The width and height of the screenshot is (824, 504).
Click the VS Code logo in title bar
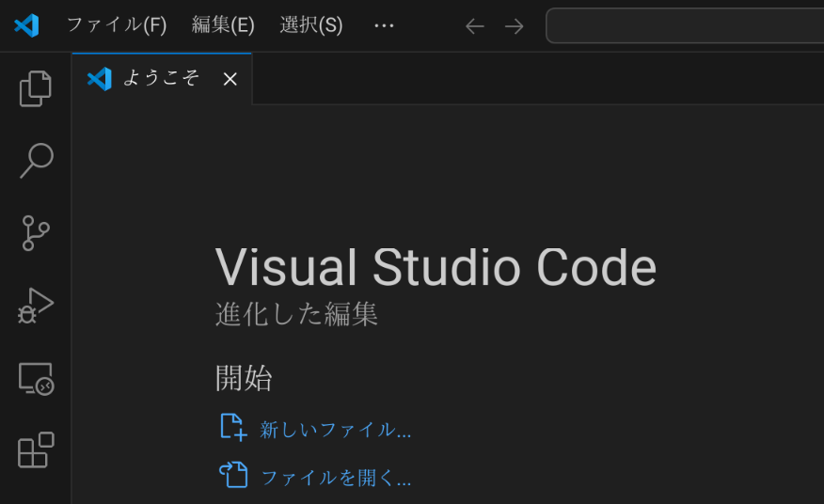coord(26,25)
